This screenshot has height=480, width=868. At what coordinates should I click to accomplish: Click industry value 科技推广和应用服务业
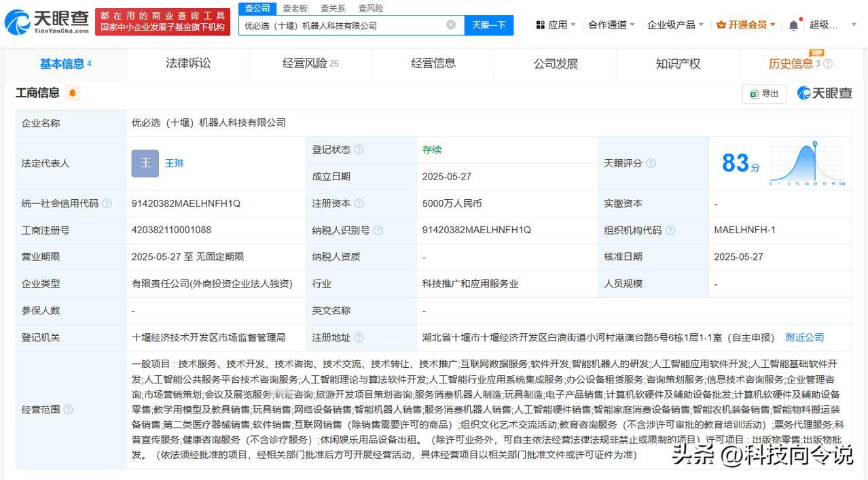point(471,284)
